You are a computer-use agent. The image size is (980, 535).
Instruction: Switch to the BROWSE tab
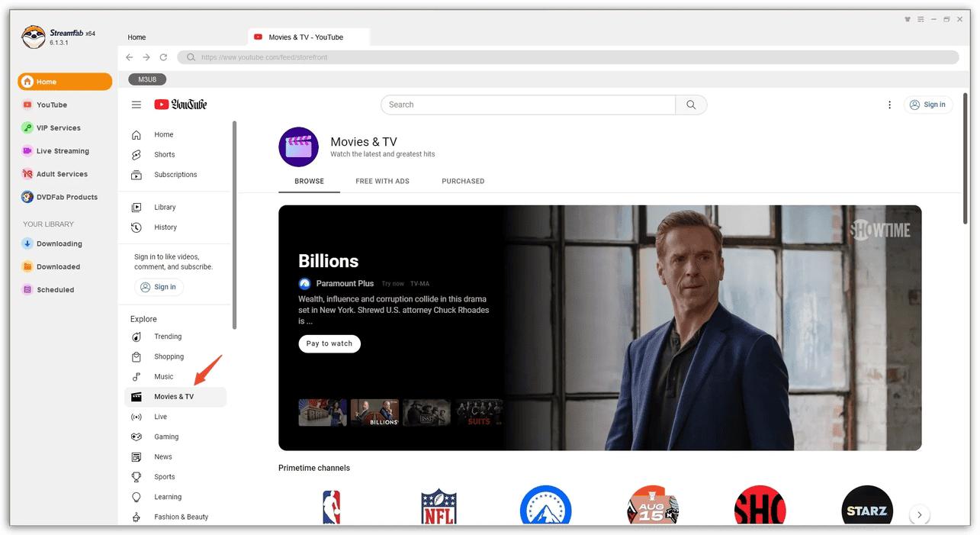point(310,181)
